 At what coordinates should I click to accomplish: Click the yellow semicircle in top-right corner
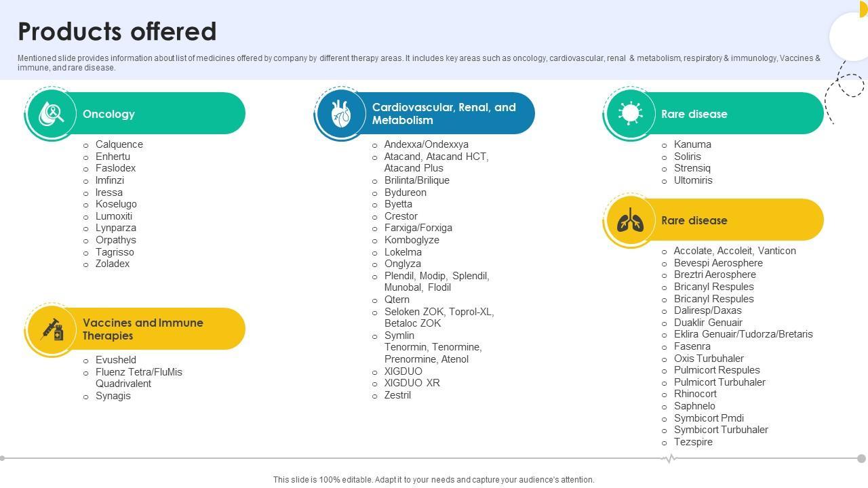(x=863, y=8)
